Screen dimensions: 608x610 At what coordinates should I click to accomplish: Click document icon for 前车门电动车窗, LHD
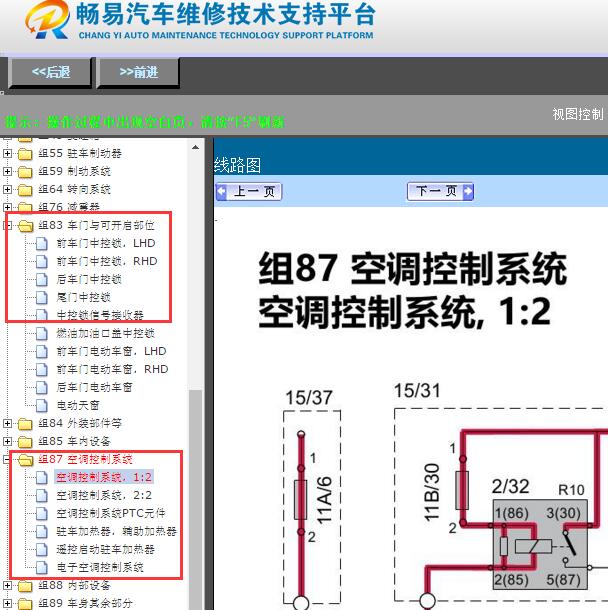tap(42, 351)
